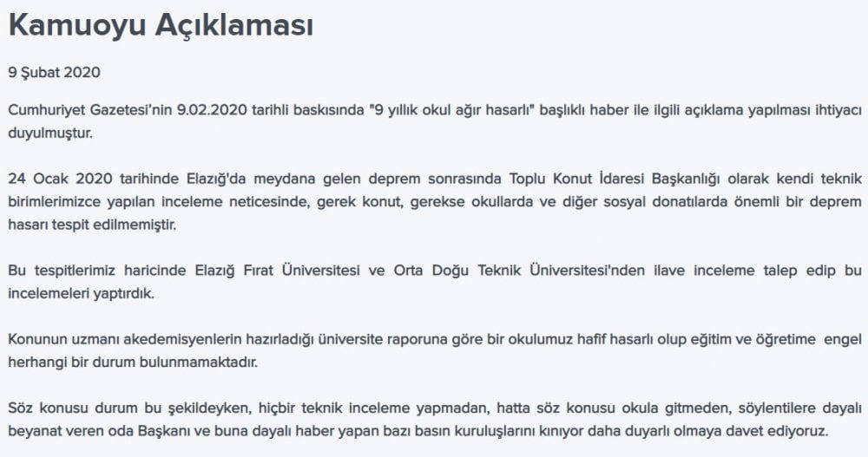Image resolution: width=868 pixels, height=457 pixels.
Task: Click the phrase 'incelemeleri yaptırdık.'
Action: click(x=81, y=294)
